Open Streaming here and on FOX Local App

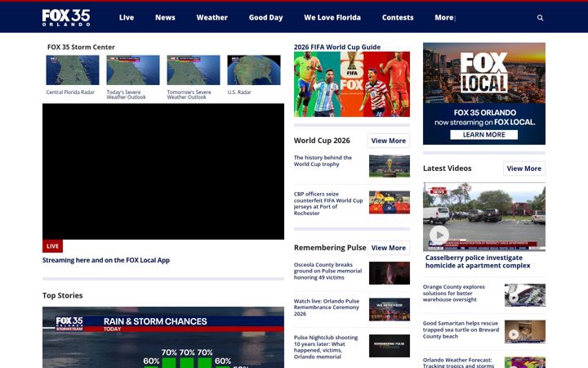tap(105, 260)
